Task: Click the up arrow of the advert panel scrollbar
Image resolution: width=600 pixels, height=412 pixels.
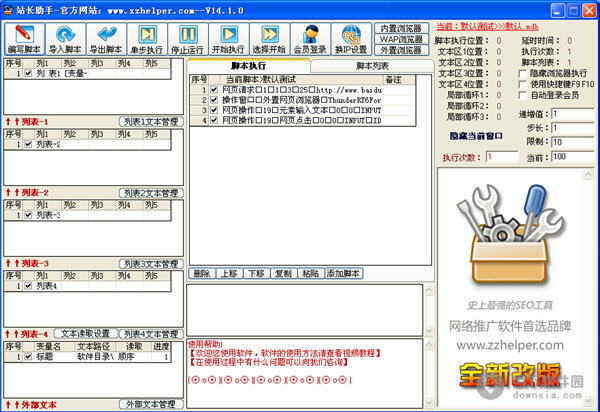Action: click(x=588, y=175)
